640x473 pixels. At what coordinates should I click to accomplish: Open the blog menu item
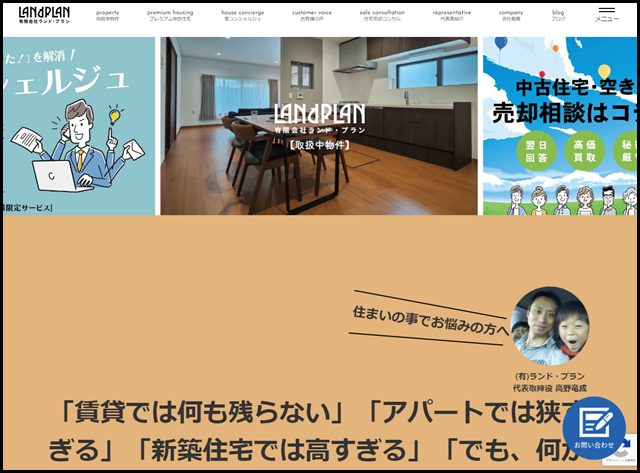pos(558,16)
